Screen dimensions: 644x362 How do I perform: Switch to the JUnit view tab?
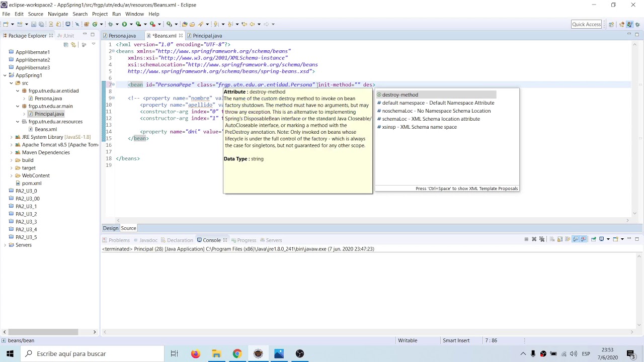pos(66,36)
